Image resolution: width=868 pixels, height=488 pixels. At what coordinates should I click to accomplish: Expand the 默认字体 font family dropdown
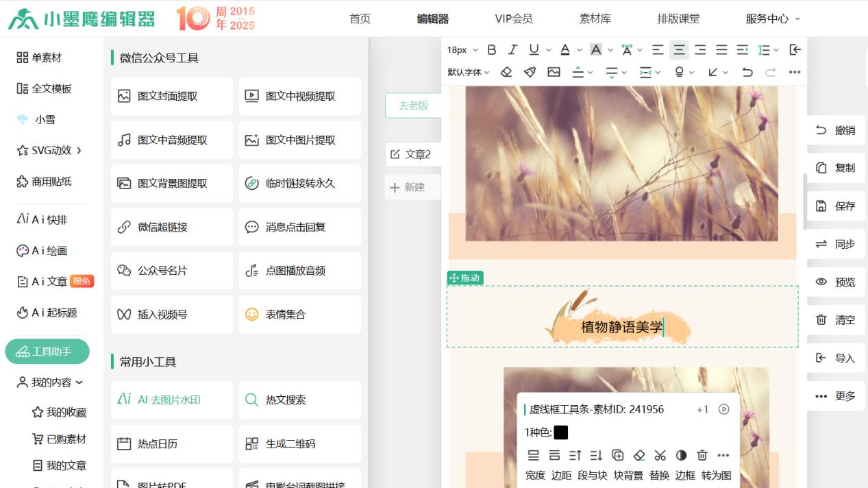pos(466,71)
